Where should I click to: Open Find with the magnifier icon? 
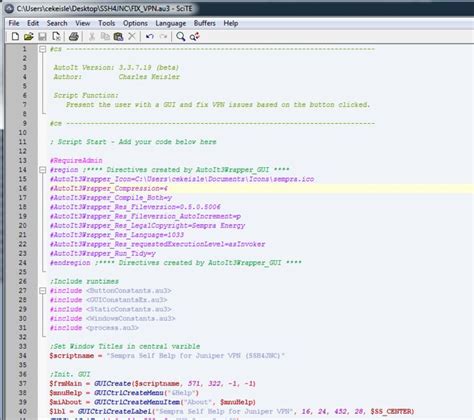pos(180,36)
